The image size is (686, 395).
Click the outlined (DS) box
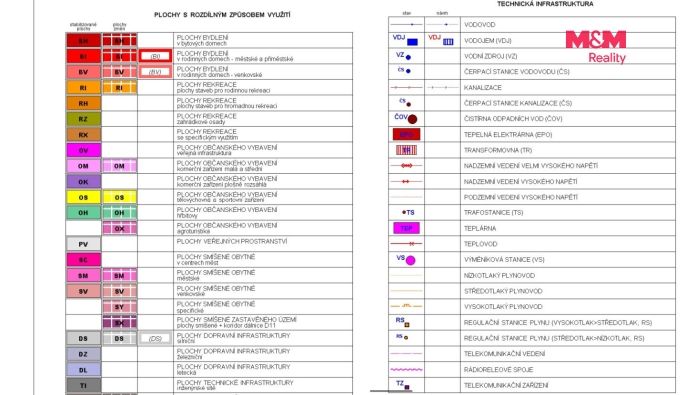pos(155,339)
